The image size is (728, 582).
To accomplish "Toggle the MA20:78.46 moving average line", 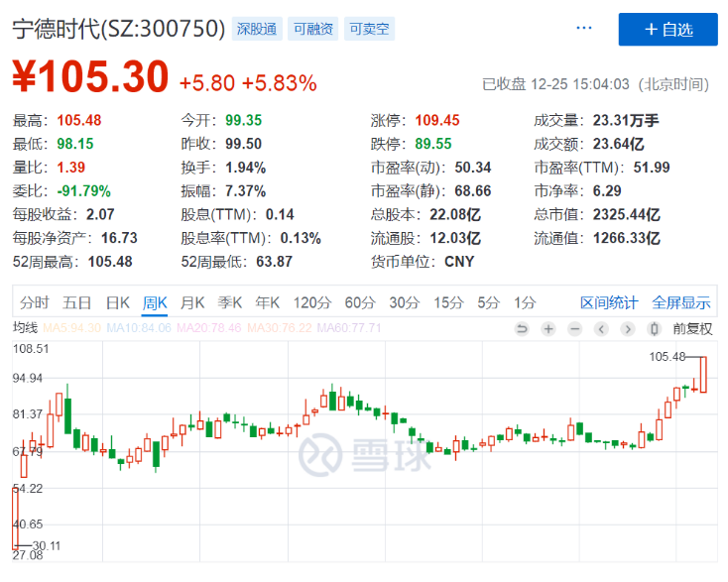I will click(x=209, y=328).
